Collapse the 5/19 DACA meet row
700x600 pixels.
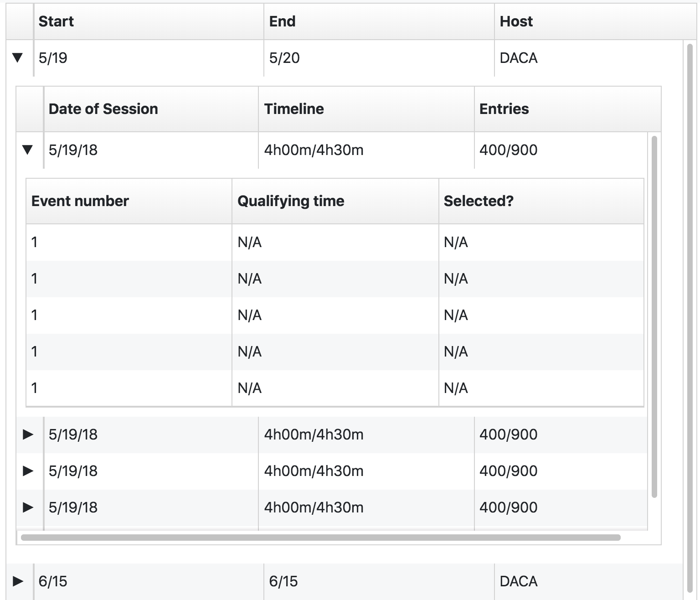click(x=17, y=58)
